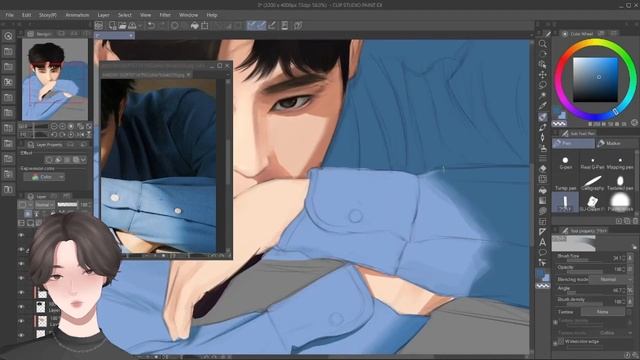This screenshot has height=360, width=640.
Task: Toggle snap to special ruler in command bar
Action: (x=262, y=26)
